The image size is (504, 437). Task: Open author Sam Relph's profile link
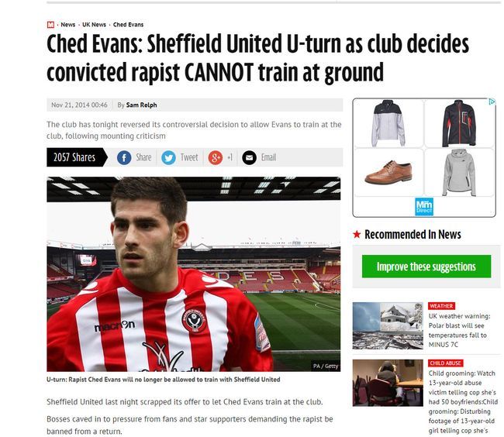point(141,105)
